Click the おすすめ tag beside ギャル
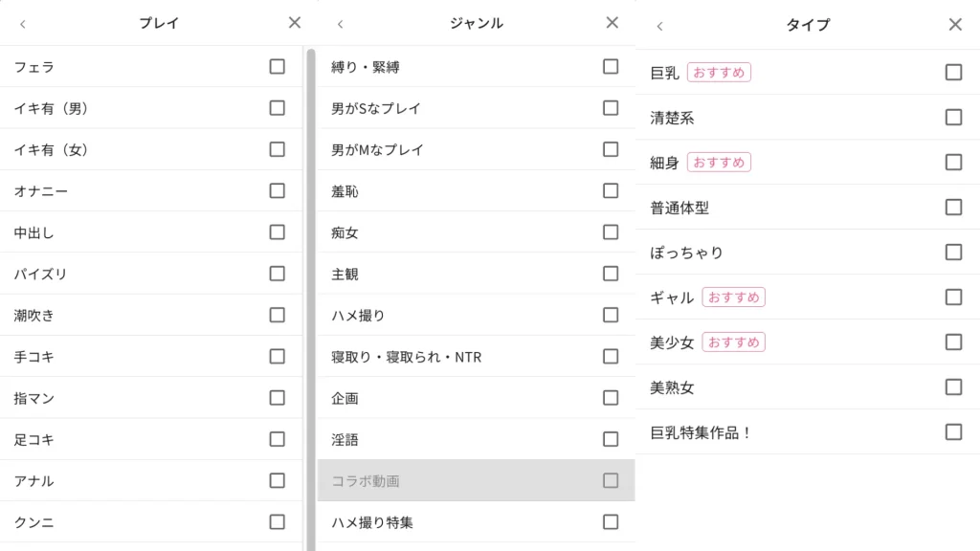The image size is (980, 551). point(733,297)
